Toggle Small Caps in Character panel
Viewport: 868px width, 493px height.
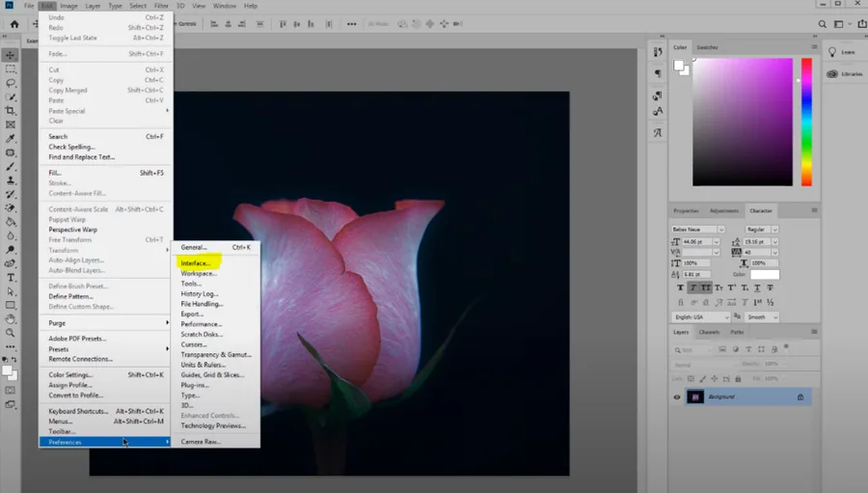(x=719, y=288)
